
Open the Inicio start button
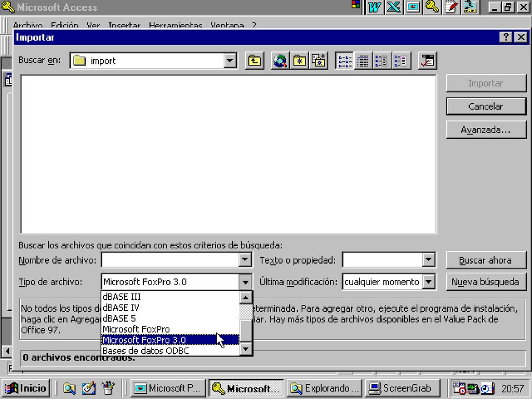26,388
